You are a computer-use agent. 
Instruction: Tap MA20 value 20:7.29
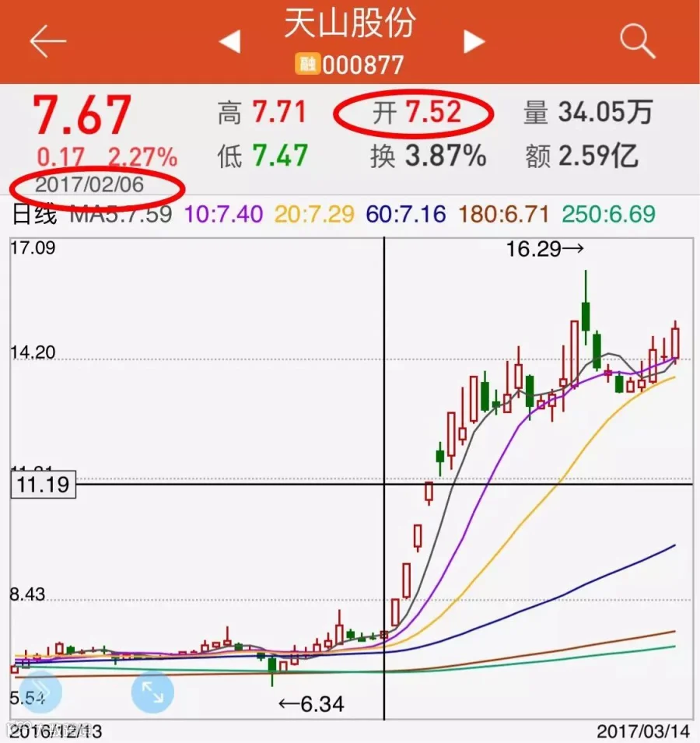pos(314,214)
